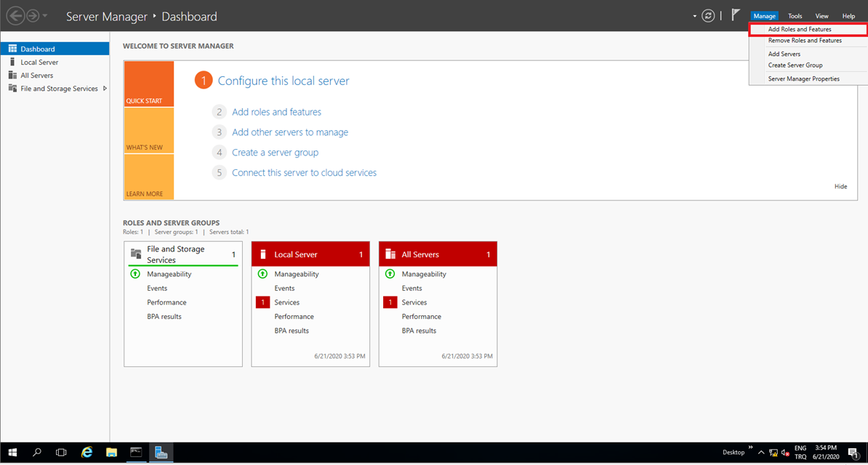868x465 pixels.
Task: Switch to Command Prompt on taskbar
Action: pyautogui.click(x=136, y=452)
